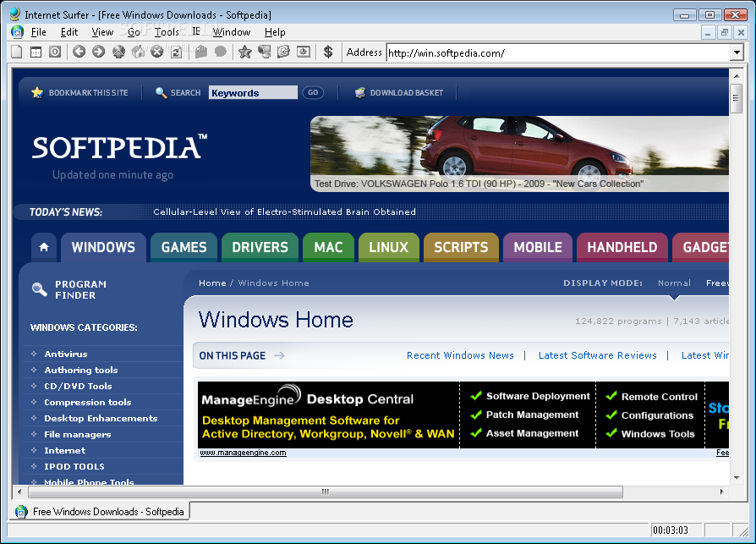Open the Tools menu
The width and height of the screenshot is (756, 544).
pyautogui.click(x=167, y=32)
